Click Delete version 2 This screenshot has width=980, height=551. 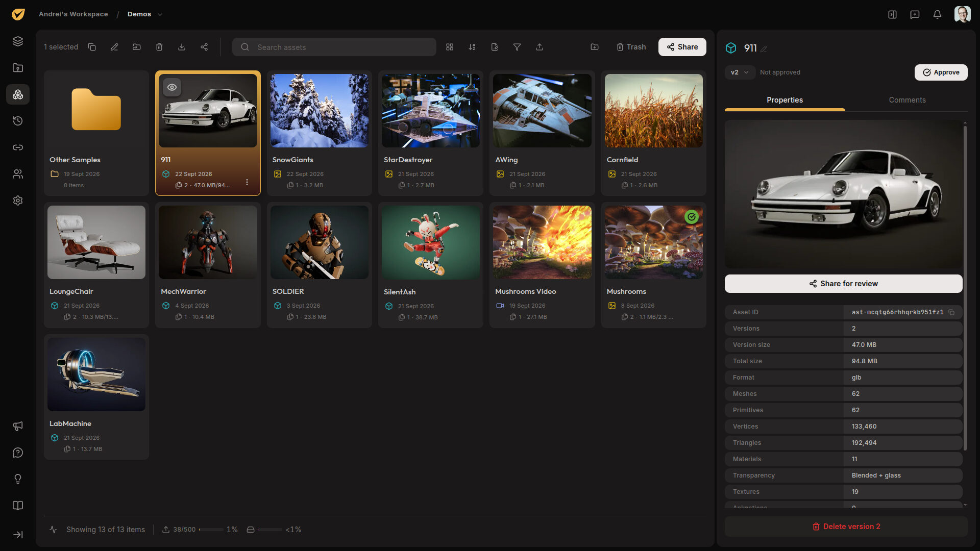846,527
